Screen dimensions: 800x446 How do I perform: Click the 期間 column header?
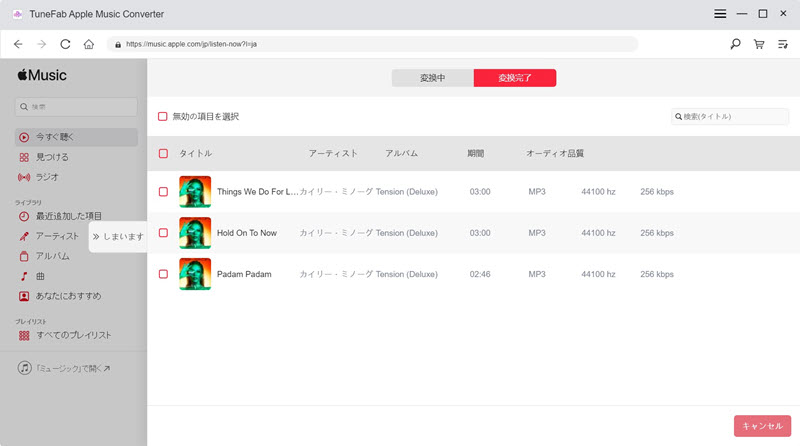(x=476, y=154)
